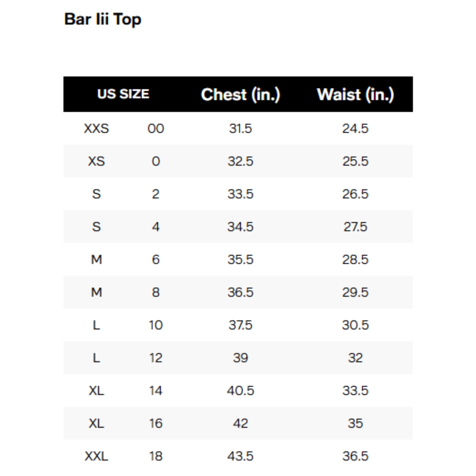Screen dimensions: 476x476
Task: Select the Waist (in.) column header
Action: (355, 95)
